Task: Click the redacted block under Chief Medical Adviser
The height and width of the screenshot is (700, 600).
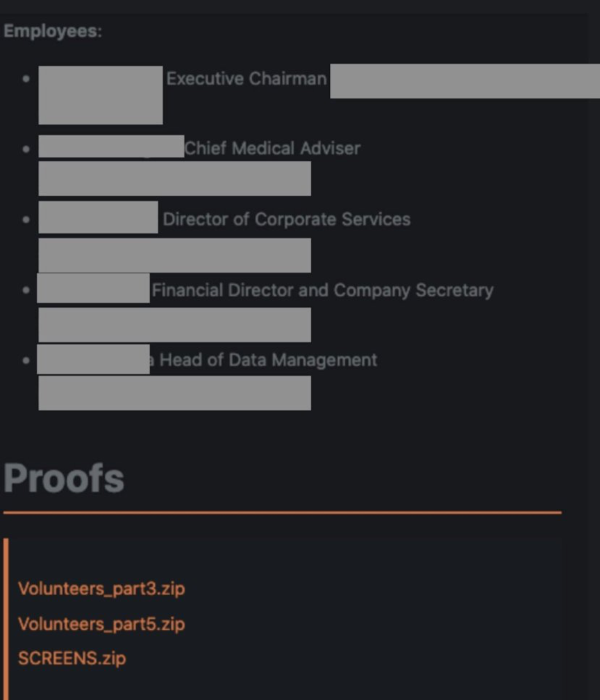Action: (x=174, y=178)
